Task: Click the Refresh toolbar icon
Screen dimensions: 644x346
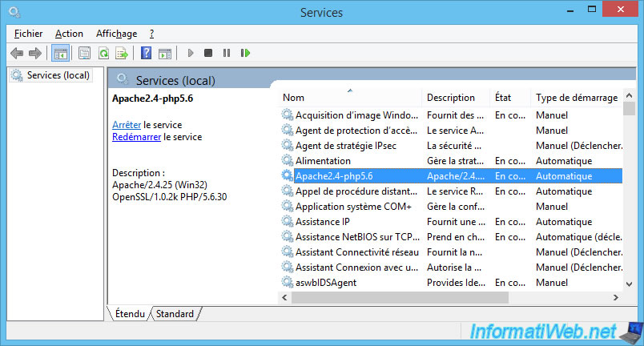Action: point(103,53)
